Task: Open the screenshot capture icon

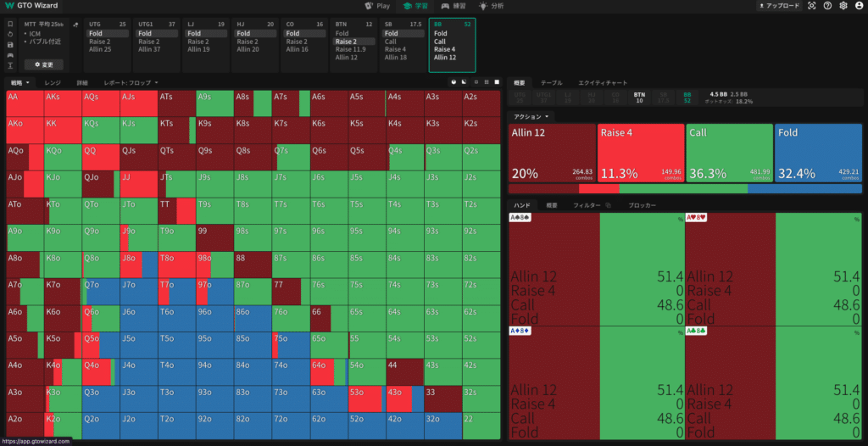Action: (811, 6)
